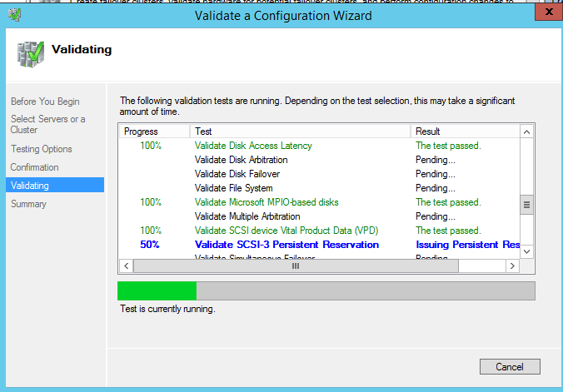Viewport: 563px width, 392px height.
Task: Select the Validate Multiple Arbitration row
Action: click(x=320, y=216)
